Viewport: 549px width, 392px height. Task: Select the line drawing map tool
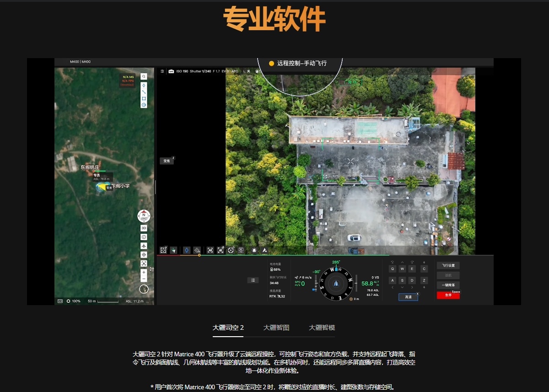pos(144,92)
